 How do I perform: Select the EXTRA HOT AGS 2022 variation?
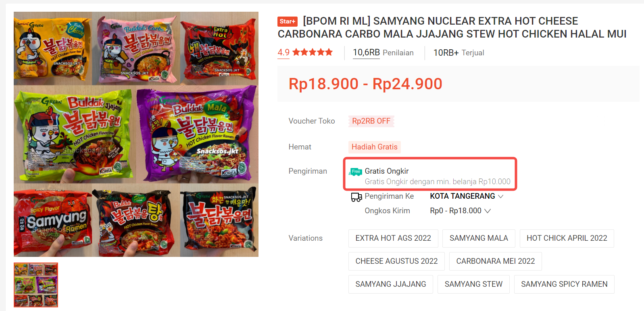(x=393, y=238)
